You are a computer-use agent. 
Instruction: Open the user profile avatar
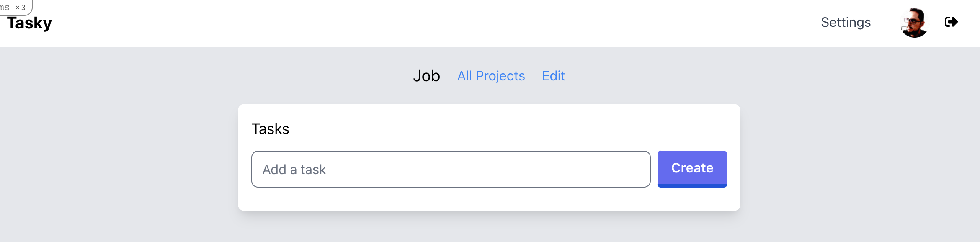point(914,23)
